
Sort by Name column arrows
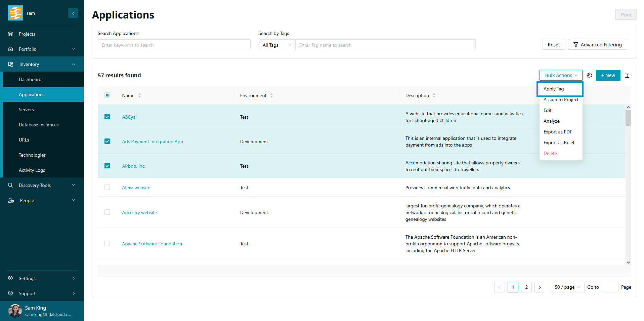pos(139,95)
